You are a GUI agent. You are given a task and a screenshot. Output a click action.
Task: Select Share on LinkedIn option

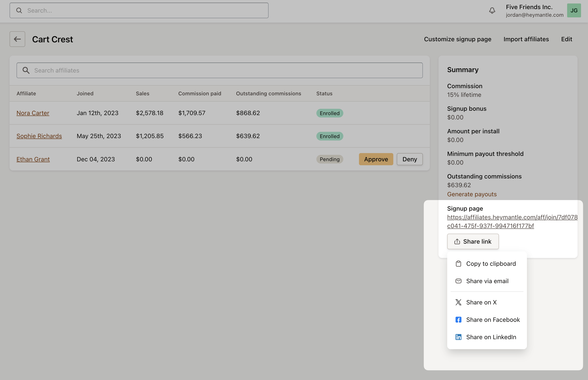[x=491, y=337]
